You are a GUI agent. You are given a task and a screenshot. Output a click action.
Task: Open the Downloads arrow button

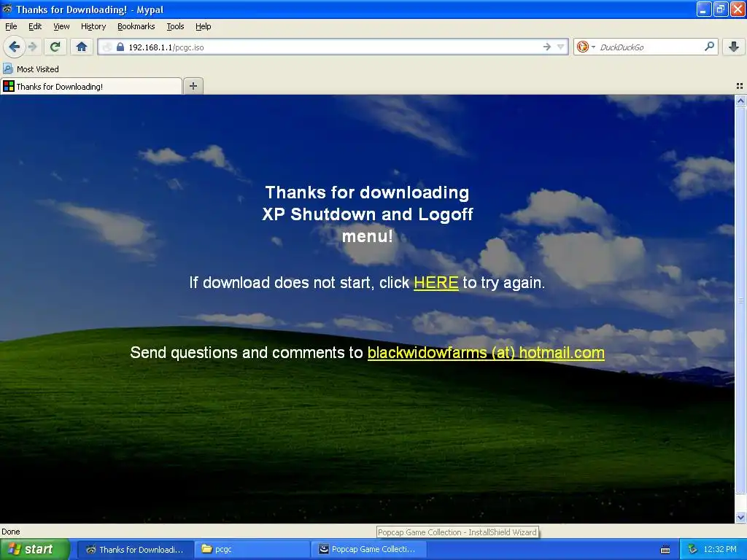click(x=734, y=47)
